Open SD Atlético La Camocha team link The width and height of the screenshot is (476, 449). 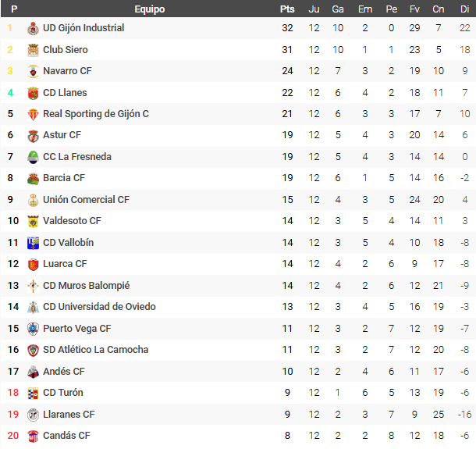pyautogui.click(x=96, y=350)
